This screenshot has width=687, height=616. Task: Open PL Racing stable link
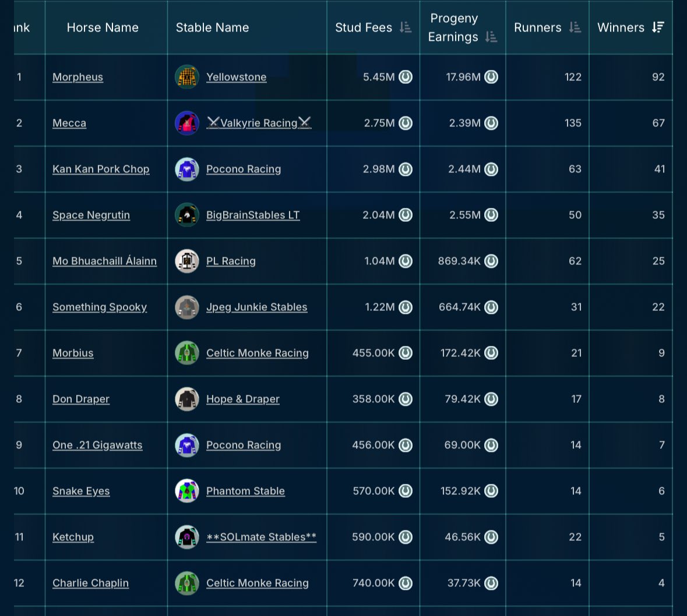pyautogui.click(x=231, y=261)
